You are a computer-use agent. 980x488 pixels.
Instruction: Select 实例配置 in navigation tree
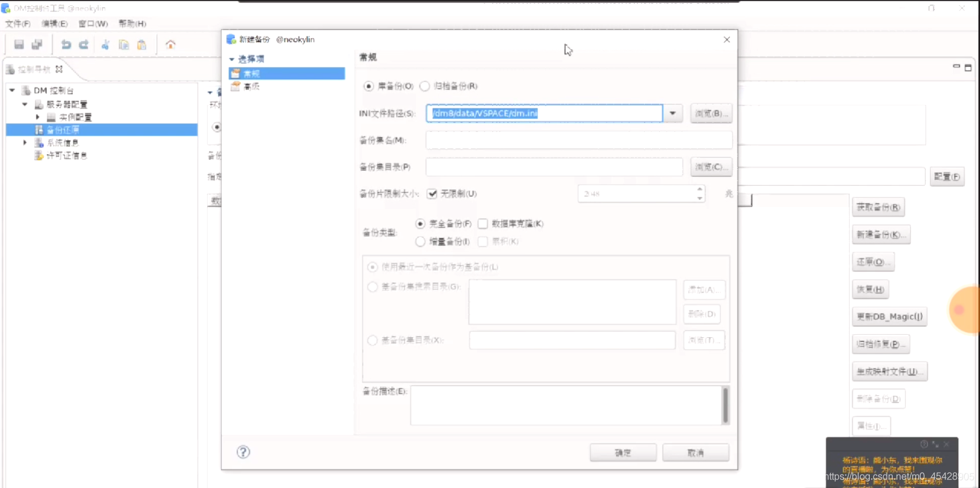tap(75, 117)
